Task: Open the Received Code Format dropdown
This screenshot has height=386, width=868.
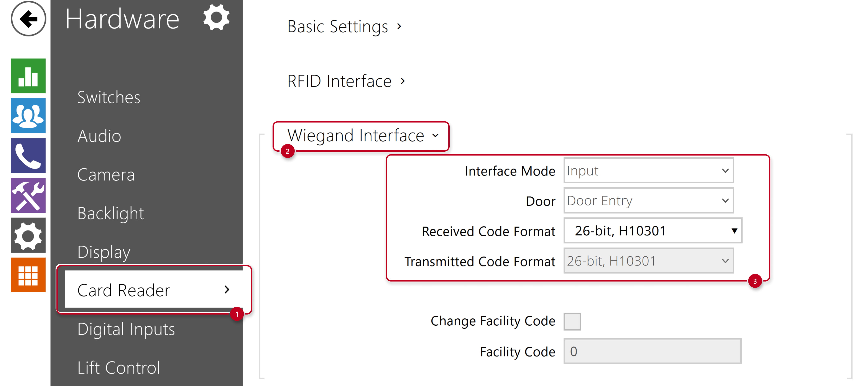Action: [x=653, y=231]
